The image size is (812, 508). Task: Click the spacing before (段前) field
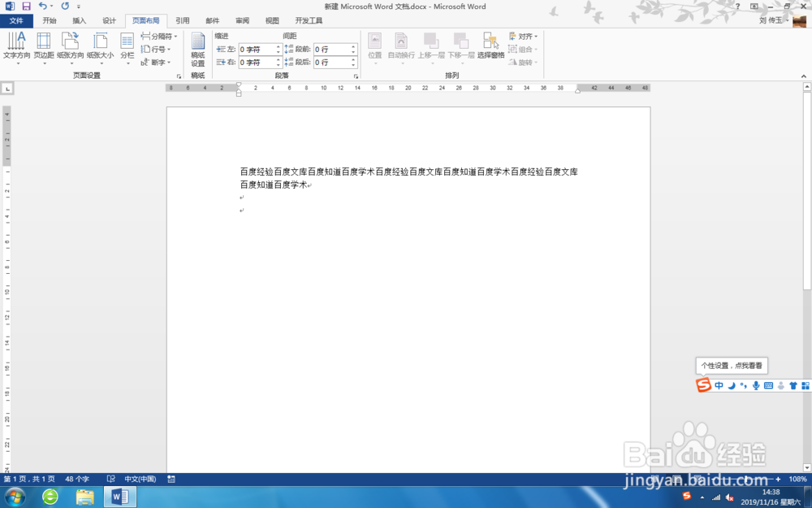tap(335, 50)
